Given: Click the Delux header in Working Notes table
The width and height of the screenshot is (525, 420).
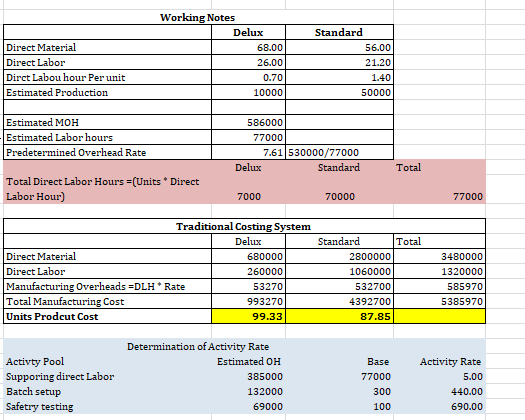Looking at the screenshot, I should pyautogui.click(x=248, y=32).
